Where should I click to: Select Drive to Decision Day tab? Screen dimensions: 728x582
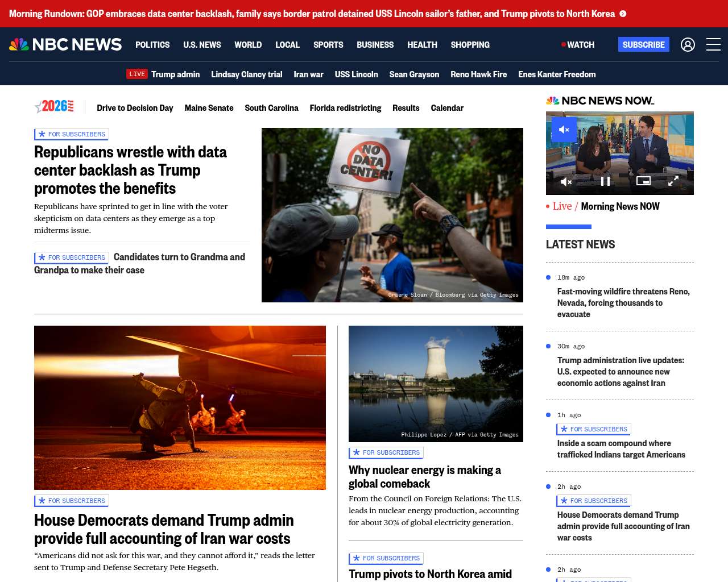coord(135,107)
